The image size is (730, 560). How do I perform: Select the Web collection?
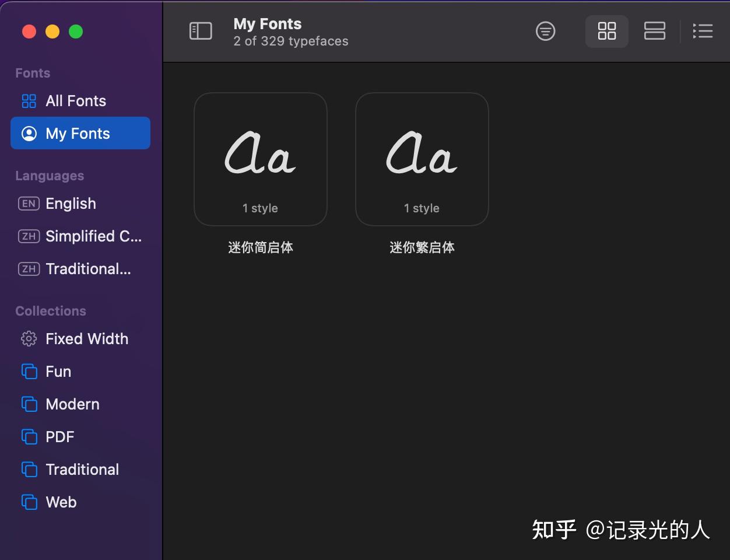point(61,502)
